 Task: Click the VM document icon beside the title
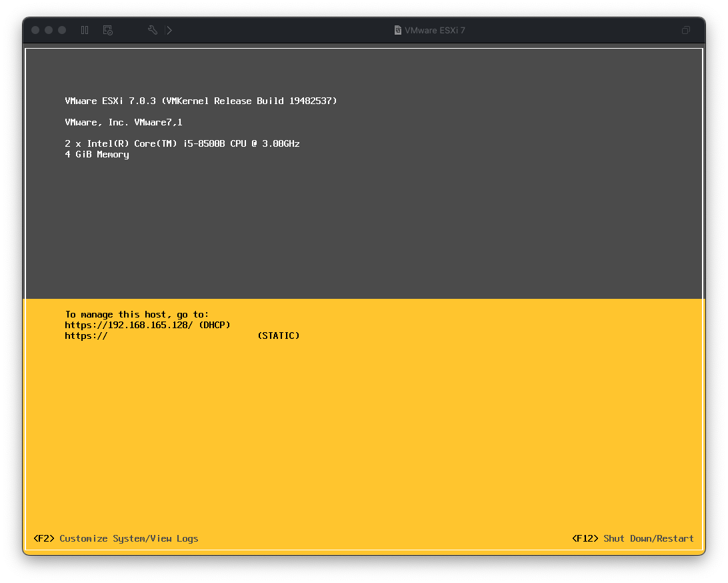click(398, 30)
